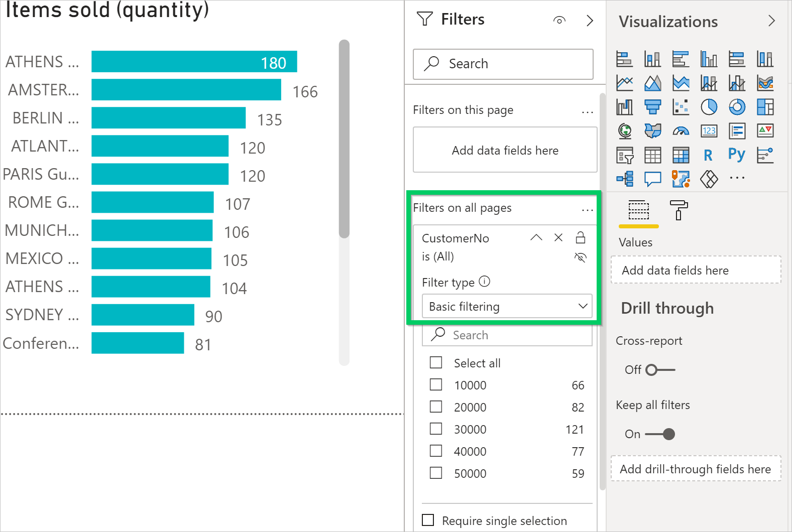The height and width of the screenshot is (532, 792).
Task: Enable Require single selection
Action: [428, 520]
